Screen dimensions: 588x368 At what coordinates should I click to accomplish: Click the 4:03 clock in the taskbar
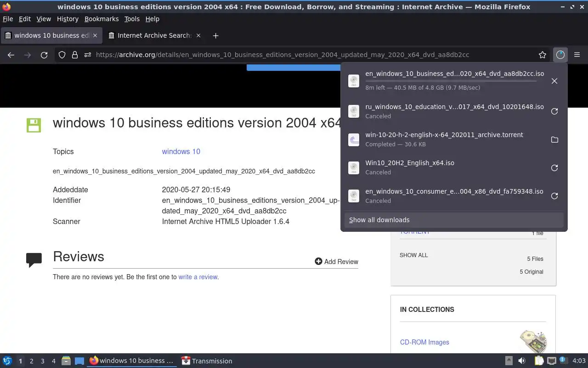pos(579,361)
